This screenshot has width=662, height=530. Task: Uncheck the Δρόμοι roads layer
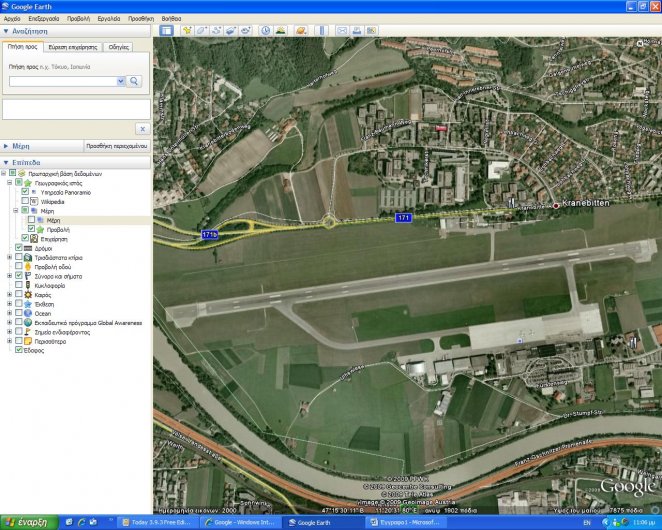19,247
